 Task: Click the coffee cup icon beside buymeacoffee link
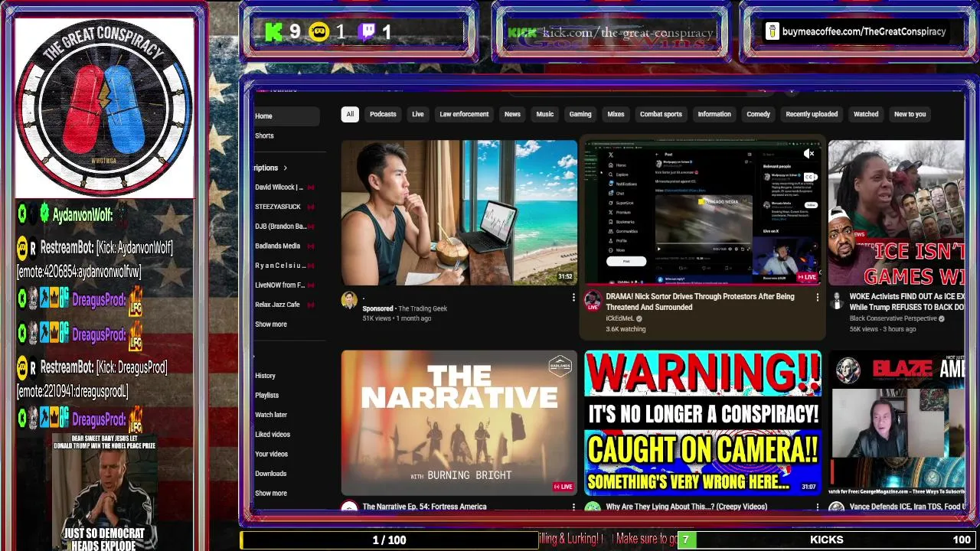772,31
